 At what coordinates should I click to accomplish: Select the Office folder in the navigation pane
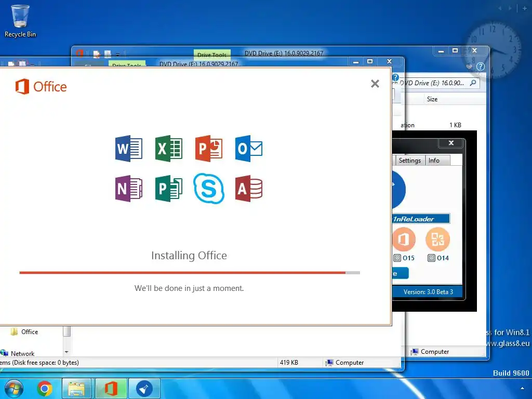[x=24, y=332]
